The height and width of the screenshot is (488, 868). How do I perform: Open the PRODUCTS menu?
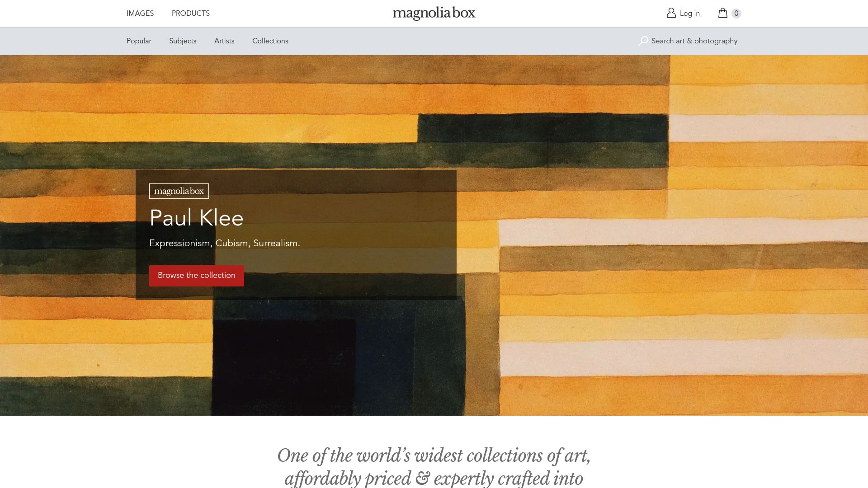[191, 14]
